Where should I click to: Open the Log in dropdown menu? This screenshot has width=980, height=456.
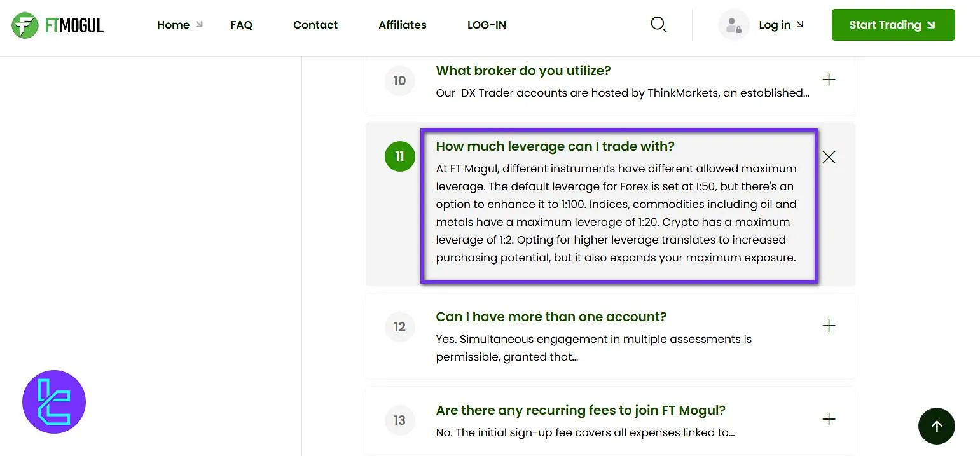coord(775,25)
